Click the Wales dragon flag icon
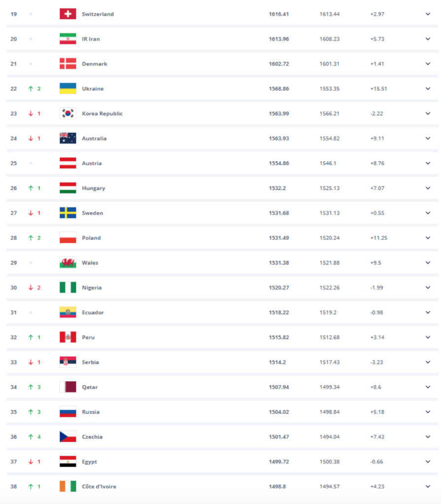The image size is (441, 504). click(68, 263)
